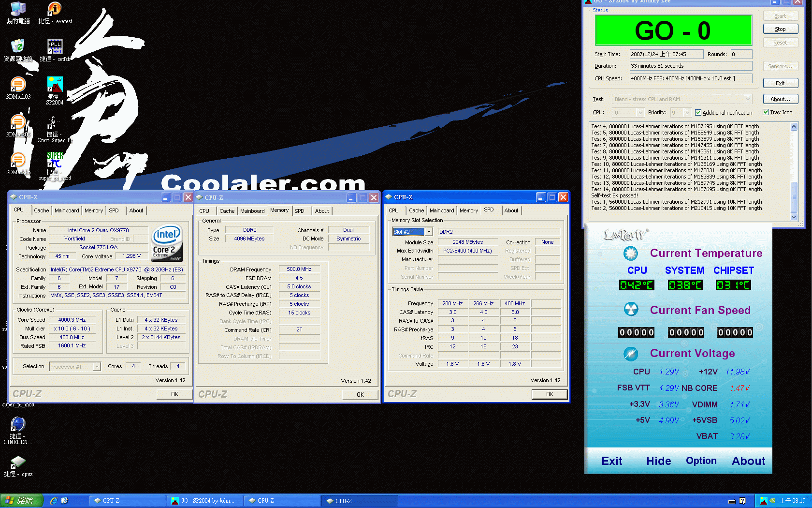Click the CPU Speed field in SP2004
This screenshot has width=812, height=508.
pos(691,78)
